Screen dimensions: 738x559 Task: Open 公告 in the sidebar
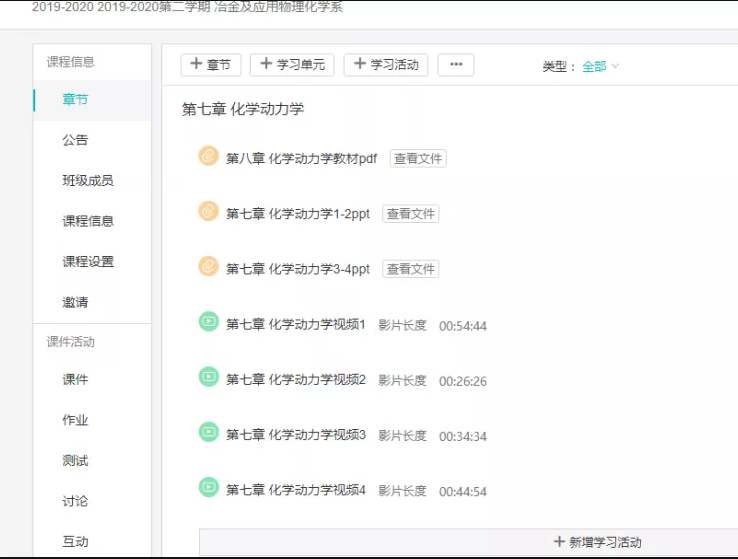75,140
